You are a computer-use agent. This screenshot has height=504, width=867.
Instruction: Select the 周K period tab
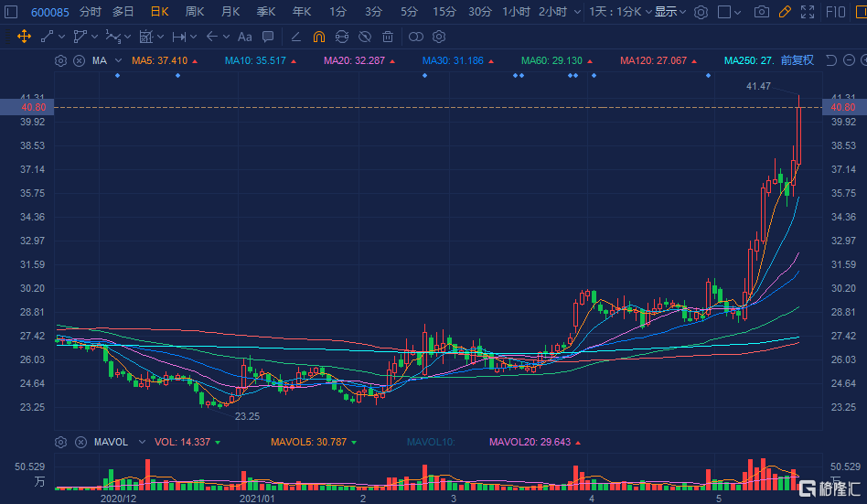(195, 12)
